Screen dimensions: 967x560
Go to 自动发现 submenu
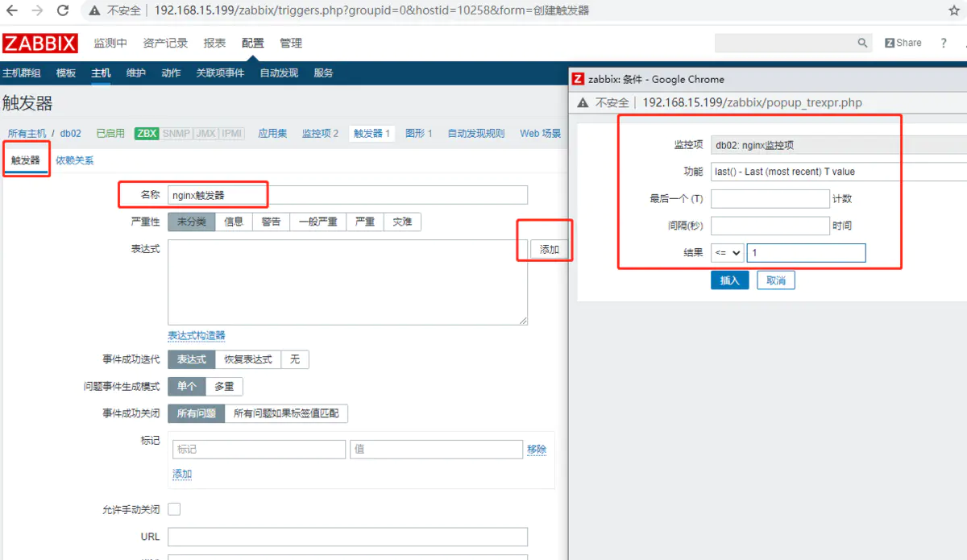click(279, 73)
